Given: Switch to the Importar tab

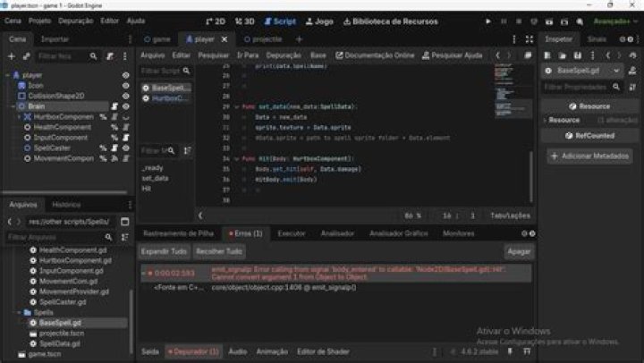Looking at the screenshot, I should click(x=55, y=39).
